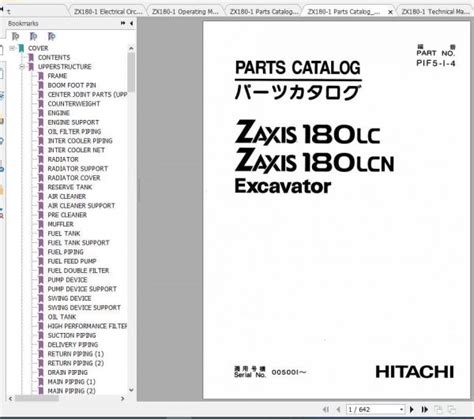Select DRAIN PIPING bookmark
Screen dimensions: 474x419
(68, 372)
